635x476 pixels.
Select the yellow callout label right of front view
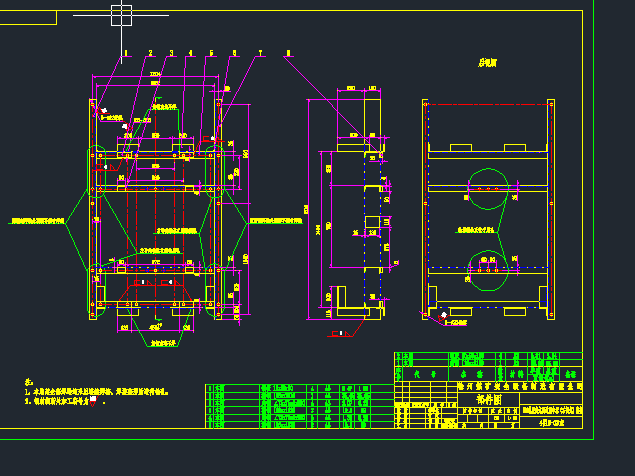click(x=276, y=221)
